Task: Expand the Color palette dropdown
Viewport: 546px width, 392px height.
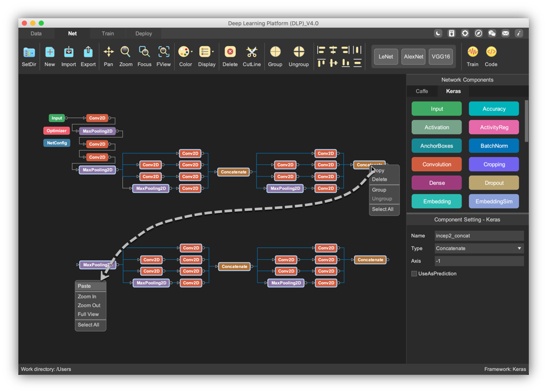Action: [x=185, y=53]
